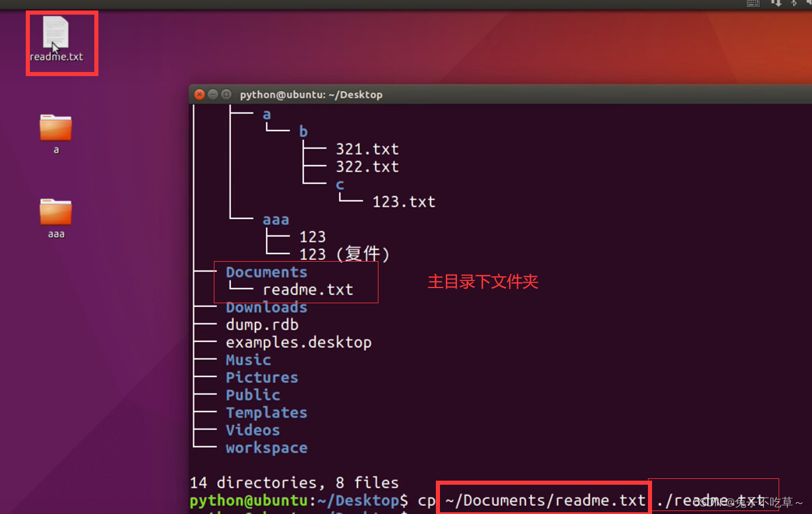Click directory a at top of tree
812x514 pixels.
(267, 115)
